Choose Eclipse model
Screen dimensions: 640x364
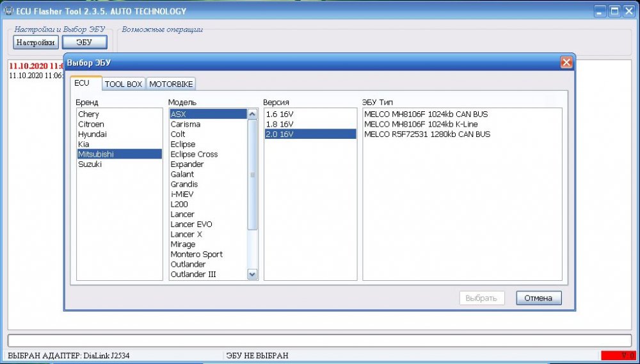pos(208,144)
